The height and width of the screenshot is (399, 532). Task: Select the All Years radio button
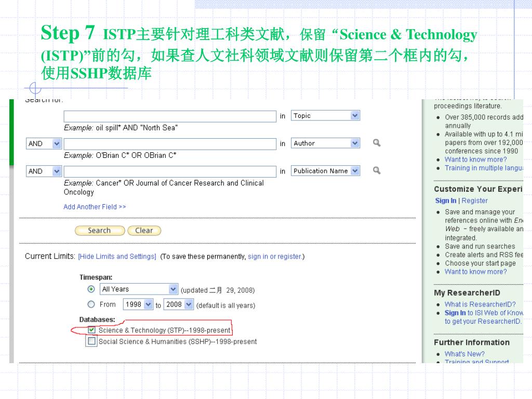91,289
